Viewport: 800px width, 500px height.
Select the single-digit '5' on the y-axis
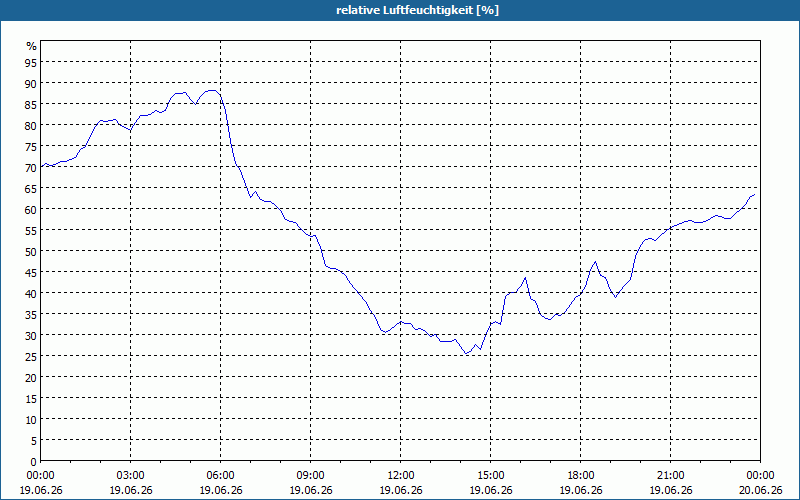(34, 440)
